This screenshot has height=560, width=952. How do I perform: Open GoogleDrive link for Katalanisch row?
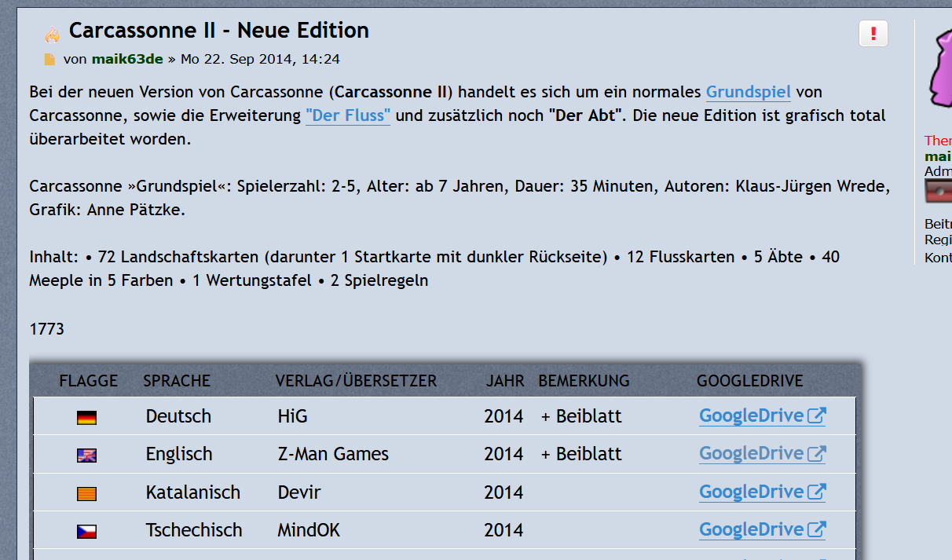[x=761, y=492]
